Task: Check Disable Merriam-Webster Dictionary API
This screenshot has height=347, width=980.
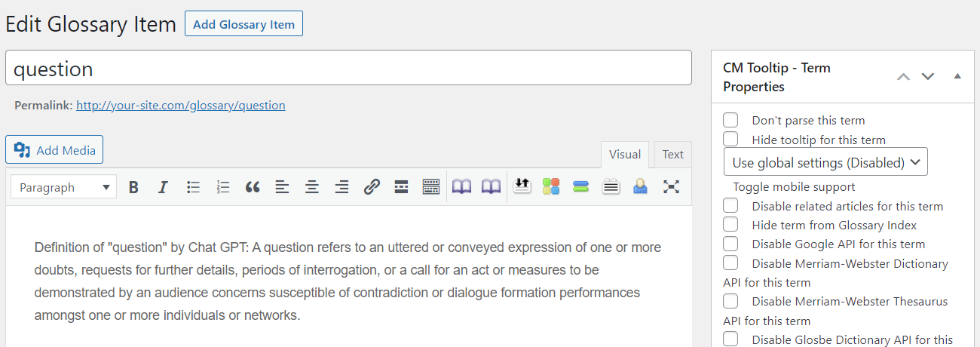Action: point(730,263)
